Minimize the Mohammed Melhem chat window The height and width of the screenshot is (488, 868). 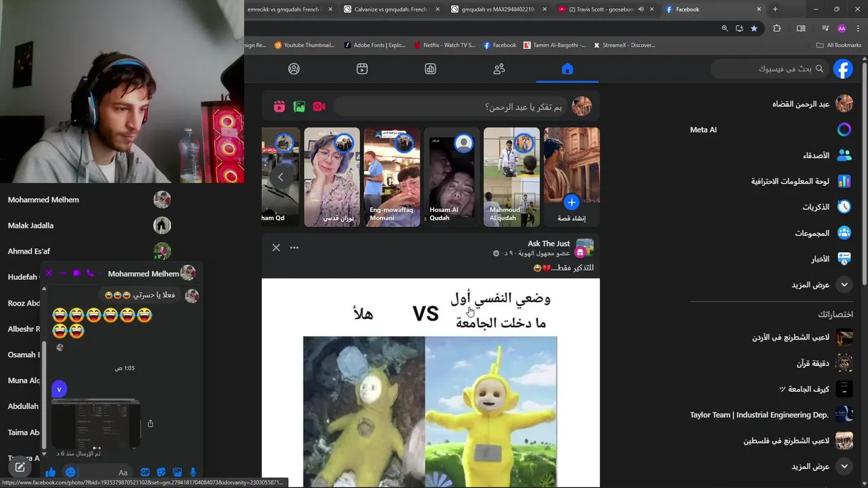pyautogui.click(x=62, y=273)
